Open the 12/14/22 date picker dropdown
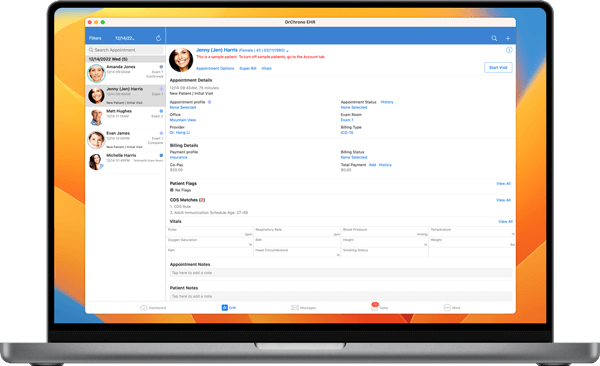600x366 pixels. tap(125, 38)
